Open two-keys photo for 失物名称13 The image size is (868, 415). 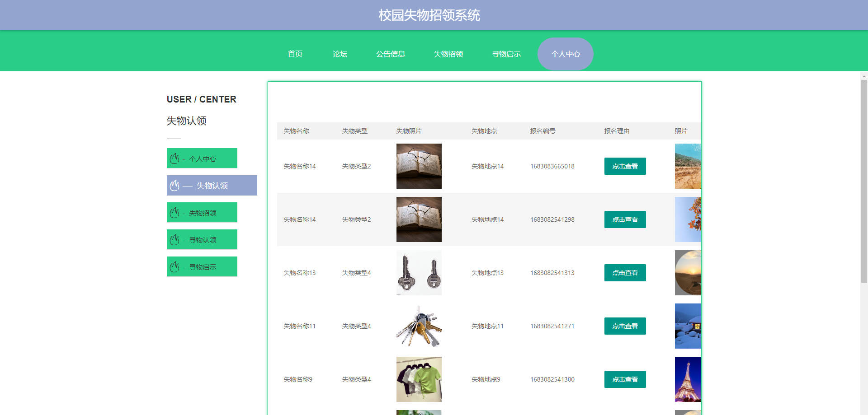tap(419, 273)
